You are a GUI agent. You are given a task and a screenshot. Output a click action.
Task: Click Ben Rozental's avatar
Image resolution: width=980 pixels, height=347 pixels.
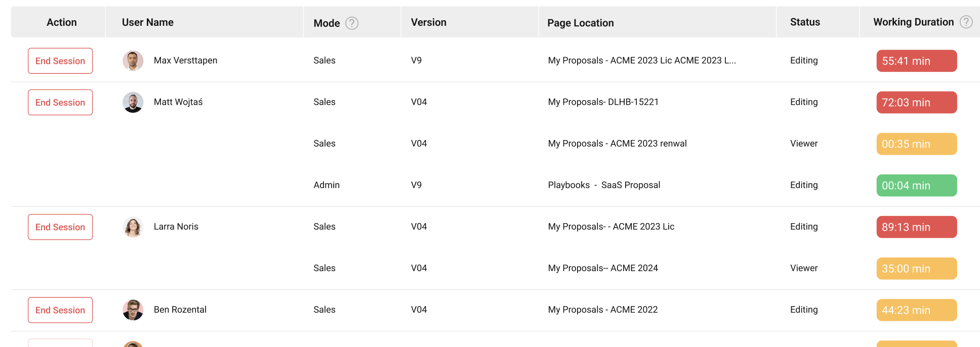[133, 310]
